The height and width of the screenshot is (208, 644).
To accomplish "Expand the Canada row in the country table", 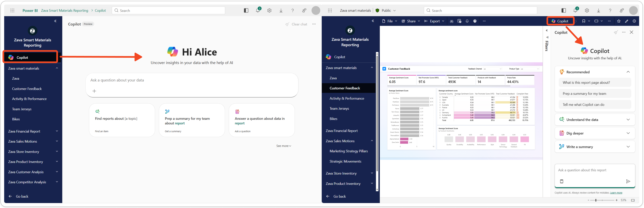I will click(x=440, y=97).
